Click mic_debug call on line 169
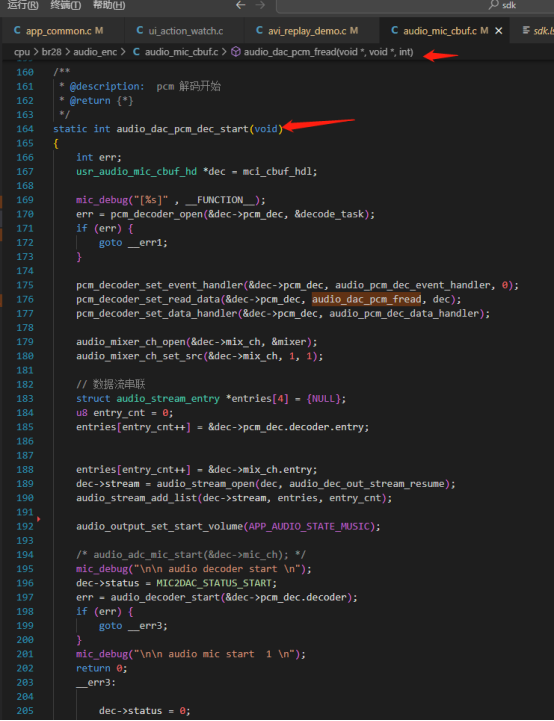The image size is (554, 721). click(102, 200)
